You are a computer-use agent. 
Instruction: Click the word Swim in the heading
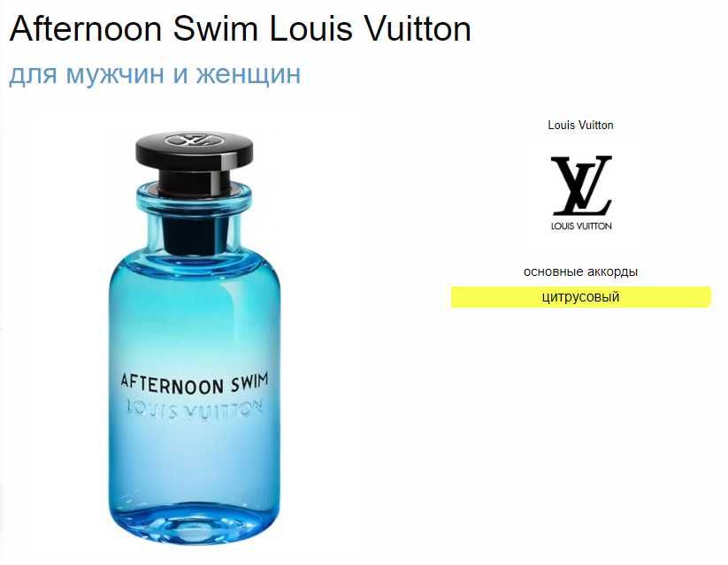[215, 28]
